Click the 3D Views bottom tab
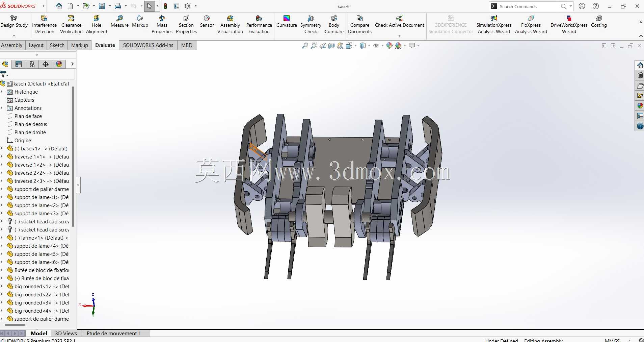Viewport: 644px width, 342px height. click(x=66, y=333)
